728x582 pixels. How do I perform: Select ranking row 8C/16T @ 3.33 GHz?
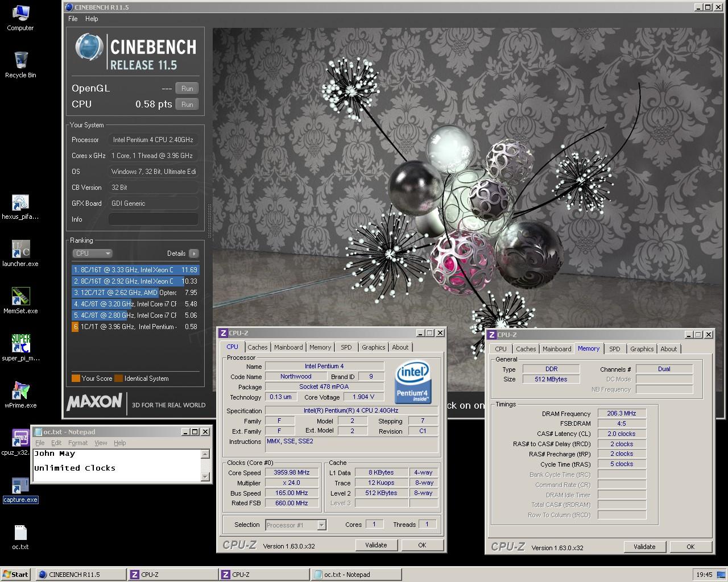(135, 270)
